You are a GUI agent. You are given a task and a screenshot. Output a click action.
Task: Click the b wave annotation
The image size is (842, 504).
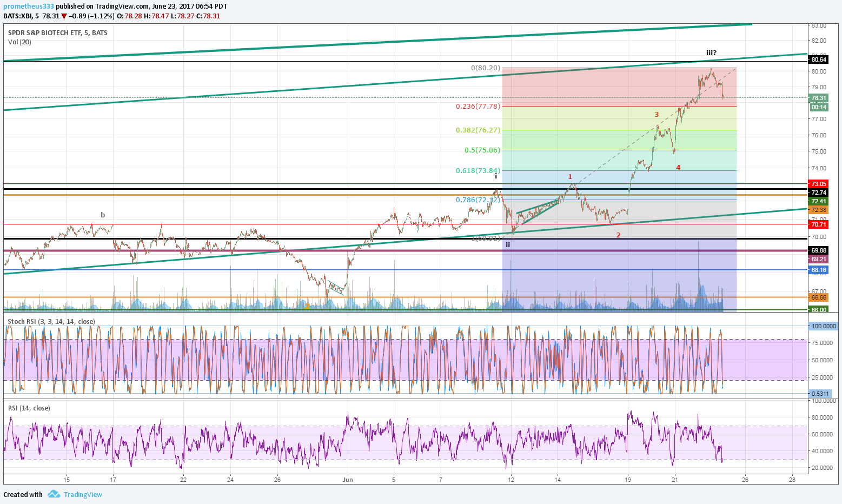point(103,215)
